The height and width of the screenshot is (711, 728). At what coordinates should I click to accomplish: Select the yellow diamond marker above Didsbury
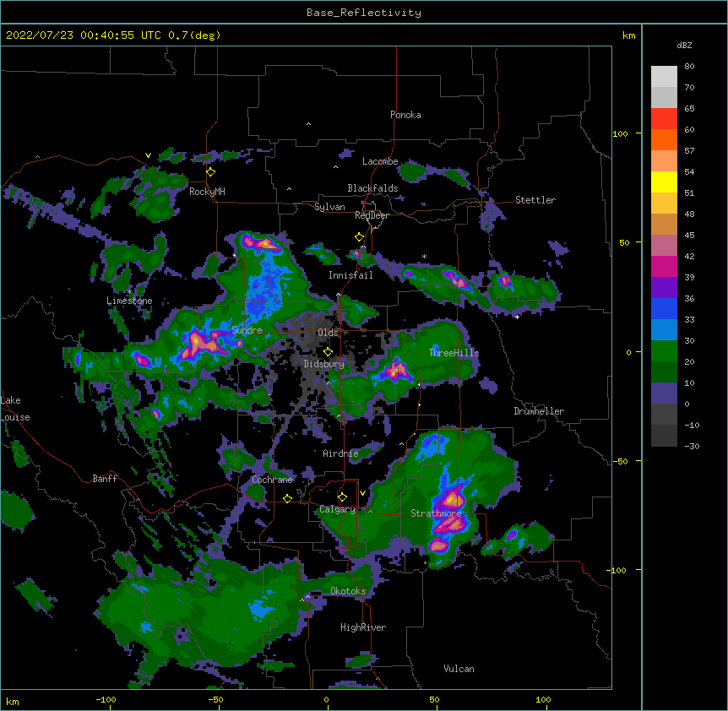328,352
